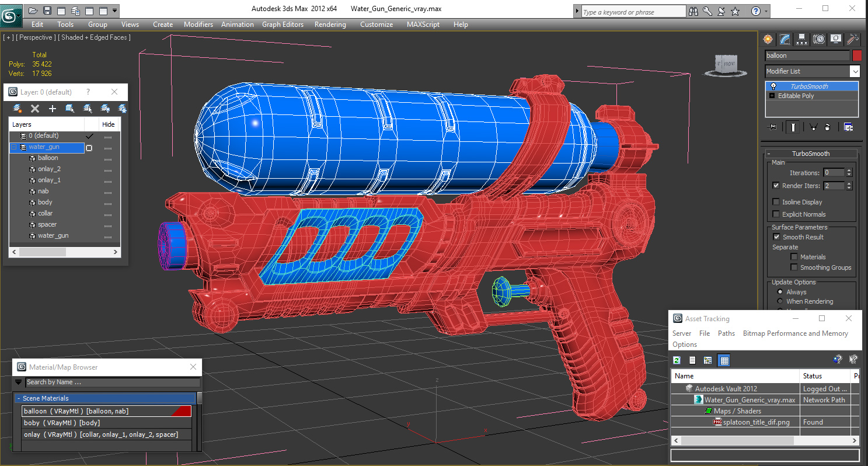The height and width of the screenshot is (466, 868).
Task: Open the 3ds Max application button
Action: click(x=11, y=16)
